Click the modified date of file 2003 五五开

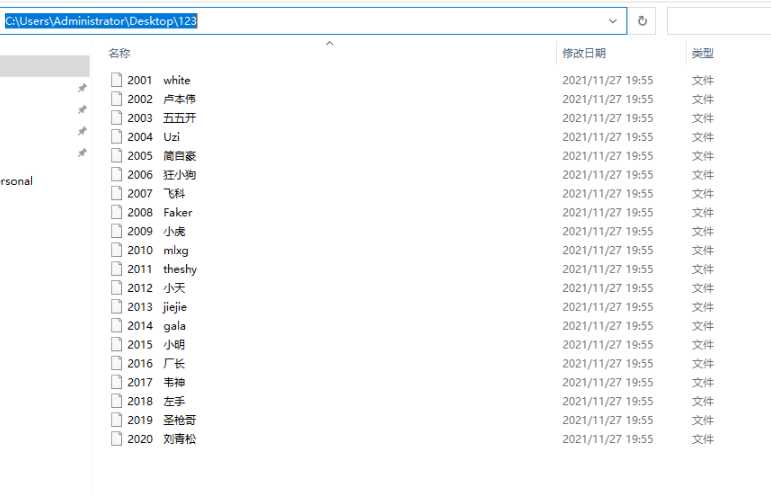608,117
